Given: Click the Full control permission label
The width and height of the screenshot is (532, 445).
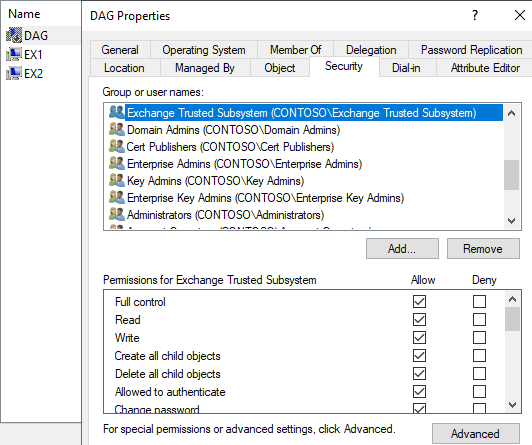Looking at the screenshot, I should point(140,302).
